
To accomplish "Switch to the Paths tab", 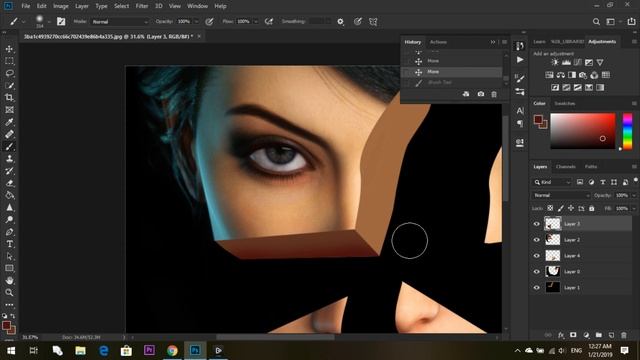I will pos(591,167).
